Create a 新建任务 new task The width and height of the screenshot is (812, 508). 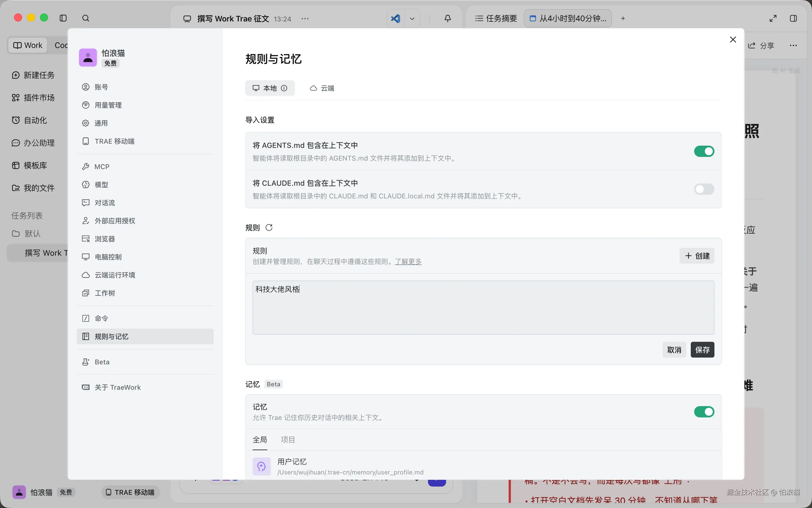coord(33,75)
